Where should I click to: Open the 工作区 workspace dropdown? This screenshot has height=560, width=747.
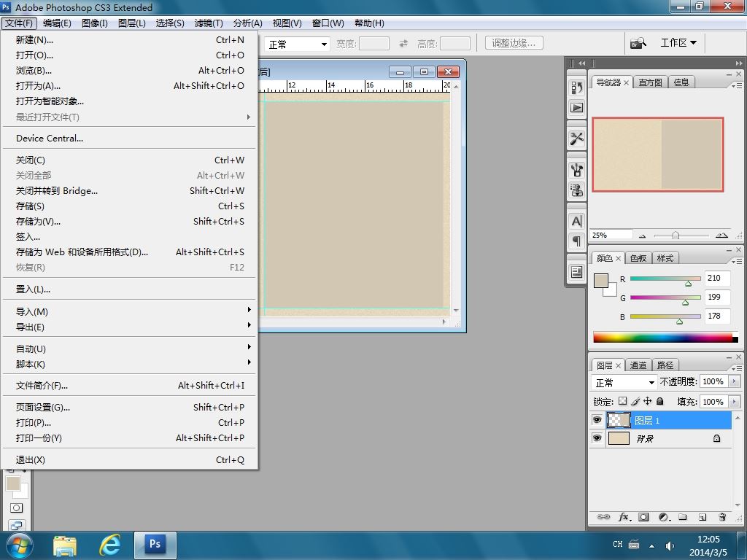coord(678,43)
